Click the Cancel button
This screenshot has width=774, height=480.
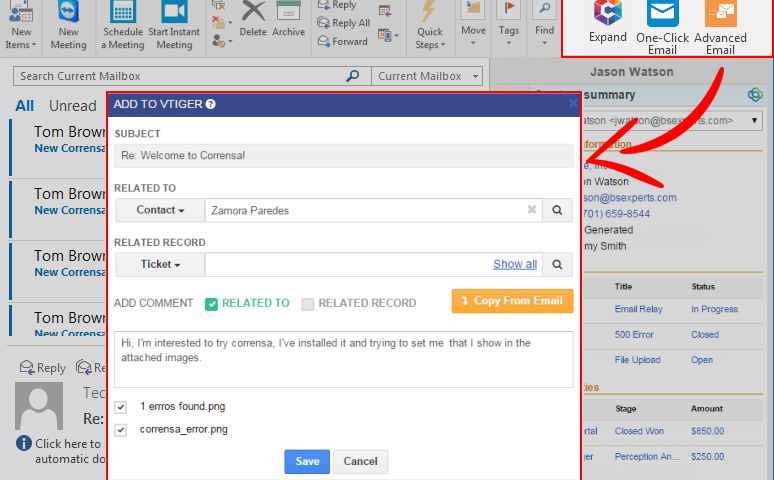(360, 461)
